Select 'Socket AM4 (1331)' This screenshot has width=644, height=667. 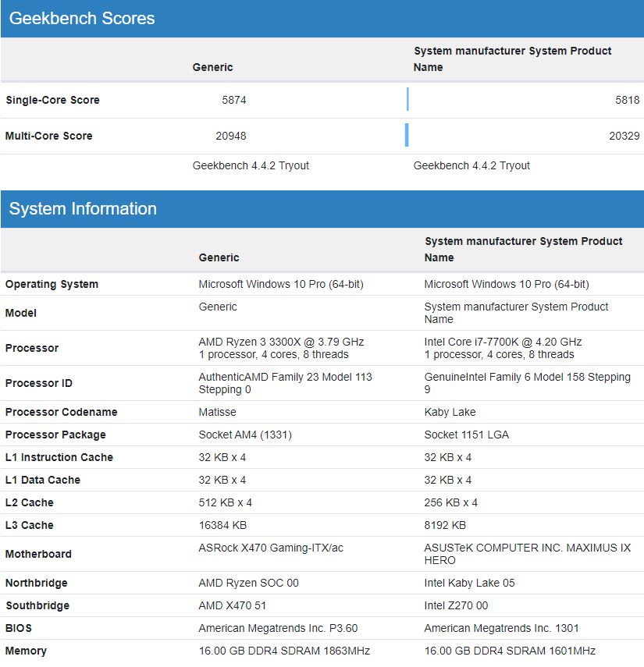(245, 435)
